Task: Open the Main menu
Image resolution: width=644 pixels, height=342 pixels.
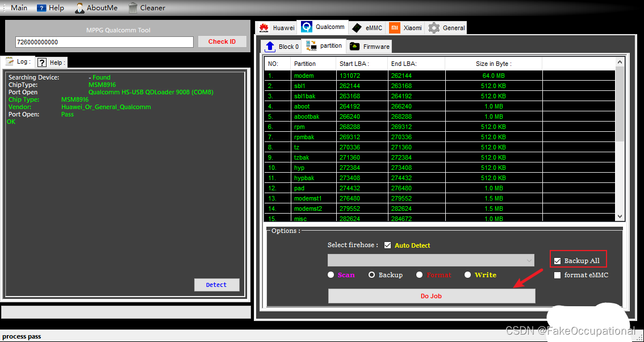Action: [x=19, y=8]
